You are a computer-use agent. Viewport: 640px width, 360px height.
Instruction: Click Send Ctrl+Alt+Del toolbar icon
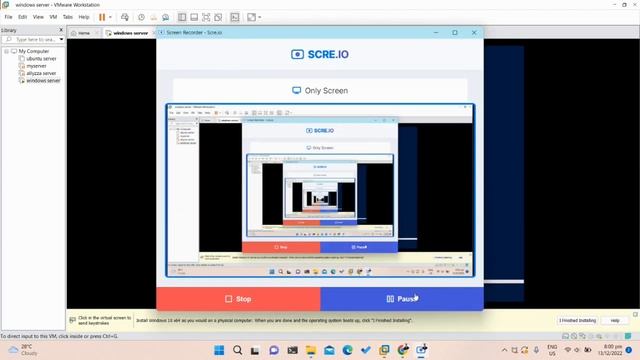125,17
